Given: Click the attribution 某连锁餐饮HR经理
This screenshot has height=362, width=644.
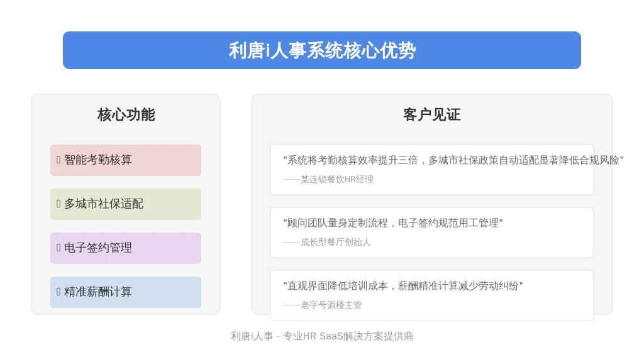Looking at the screenshot, I should [x=328, y=179].
